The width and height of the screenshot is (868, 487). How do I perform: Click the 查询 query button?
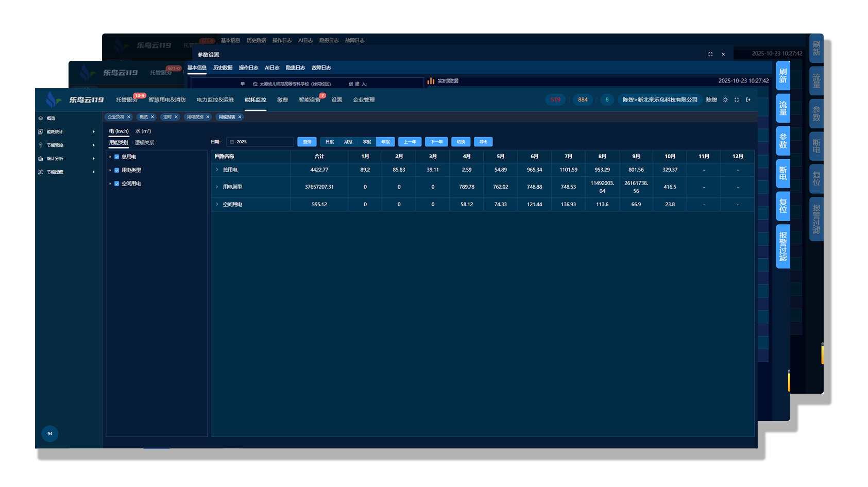(x=307, y=142)
